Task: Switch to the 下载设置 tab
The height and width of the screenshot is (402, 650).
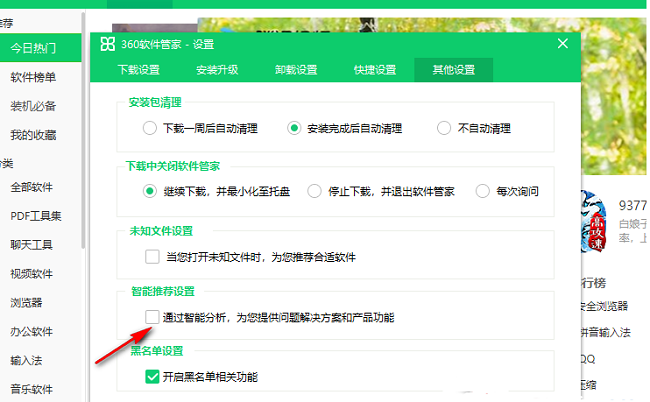Action: pyautogui.click(x=139, y=70)
